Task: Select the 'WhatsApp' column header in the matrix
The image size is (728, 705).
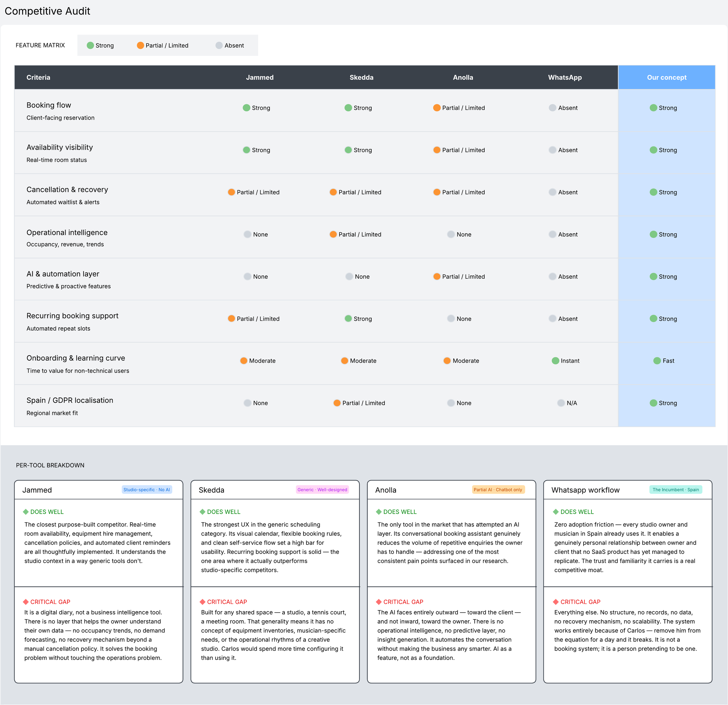Action: point(565,77)
